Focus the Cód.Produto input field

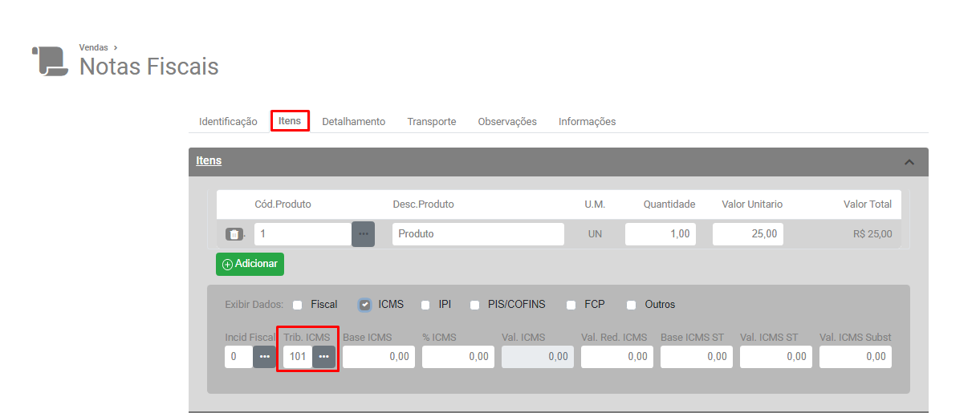pos(303,234)
